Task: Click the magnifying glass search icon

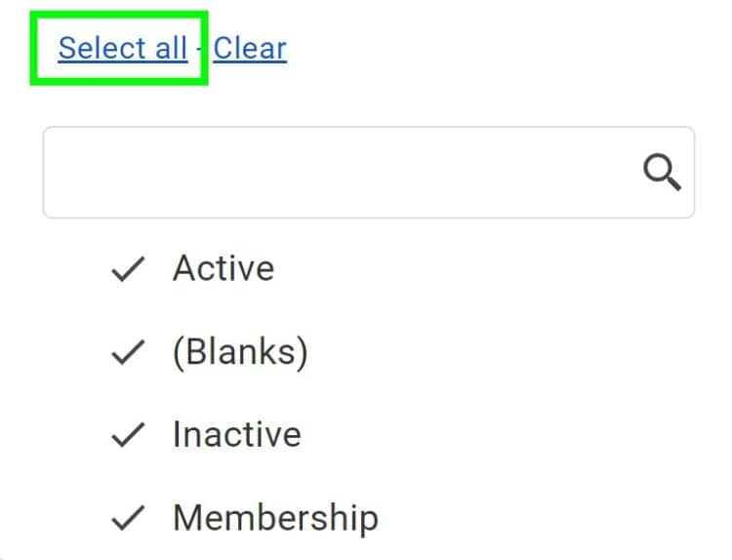Action: pyautogui.click(x=662, y=174)
